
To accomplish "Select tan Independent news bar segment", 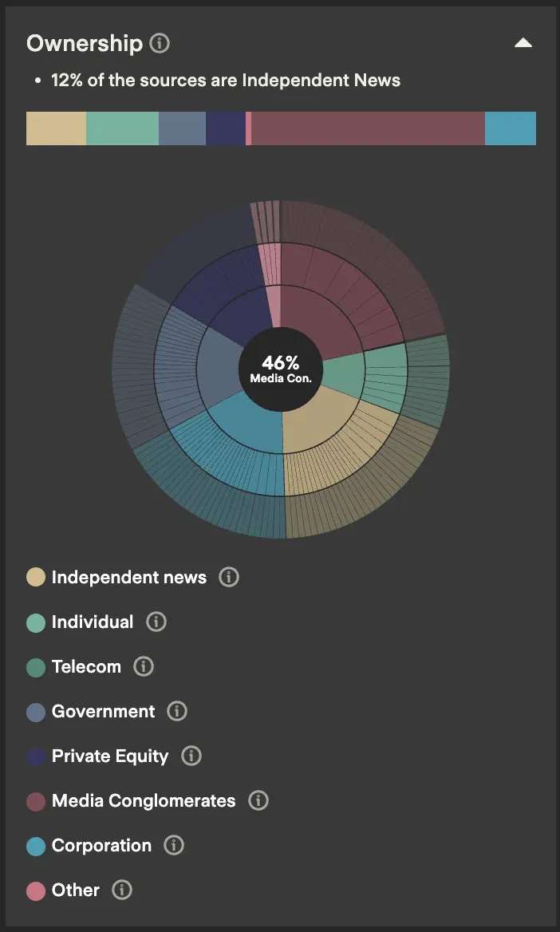I will click(56, 128).
